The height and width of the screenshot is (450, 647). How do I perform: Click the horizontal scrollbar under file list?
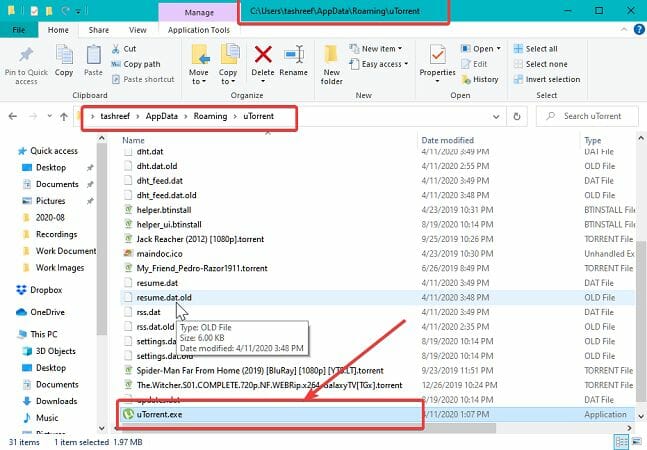tap(305, 428)
